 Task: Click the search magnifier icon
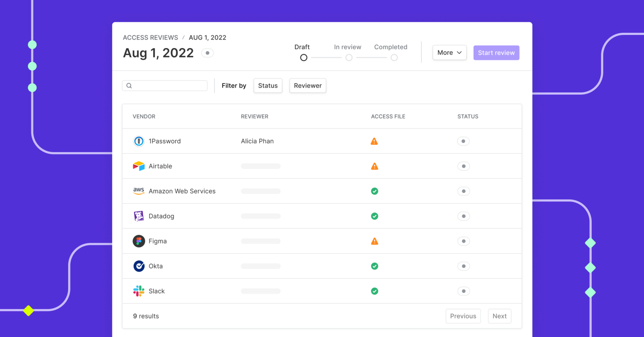[129, 86]
